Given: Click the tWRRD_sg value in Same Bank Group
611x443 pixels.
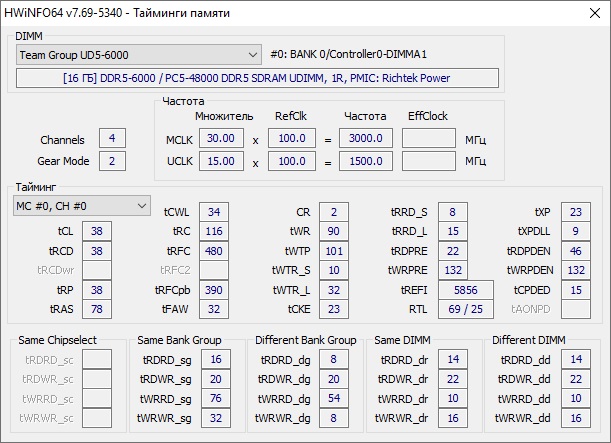Looking at the screenshot, I should point(216,399).
